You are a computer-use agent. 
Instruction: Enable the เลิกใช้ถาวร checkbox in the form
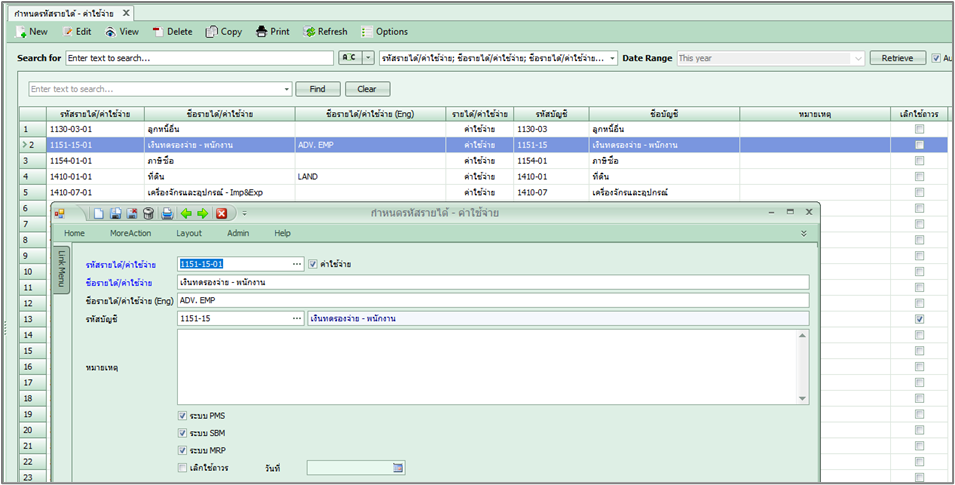pos(182,467)
